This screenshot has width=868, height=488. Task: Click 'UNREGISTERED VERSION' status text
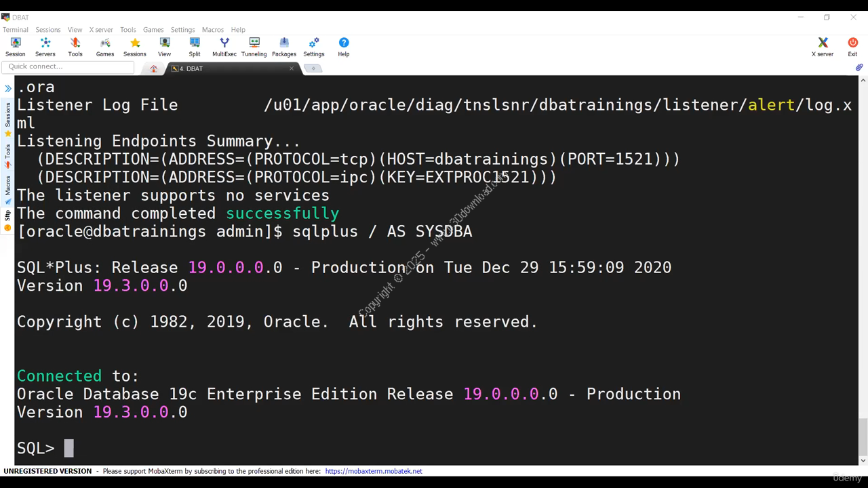point(47,471)
